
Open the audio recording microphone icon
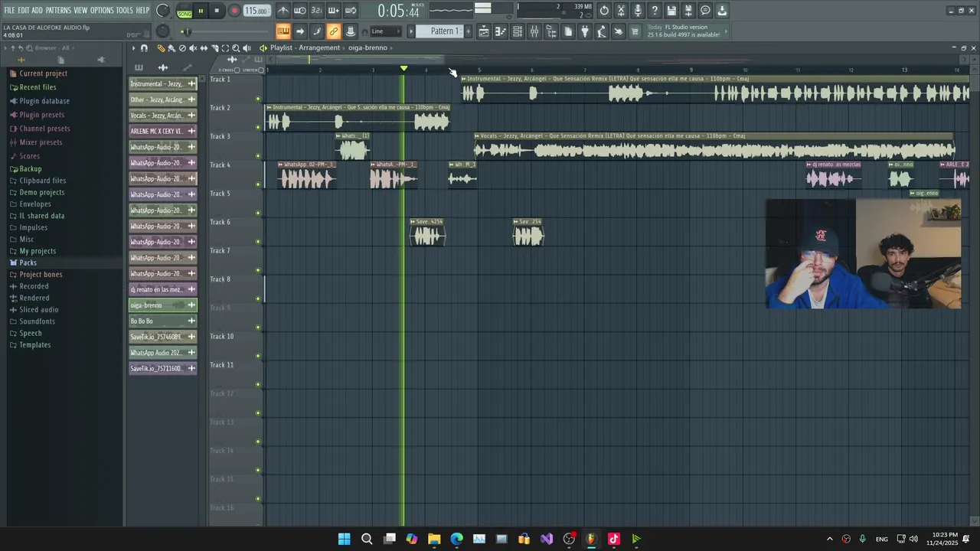tap(638, 11)
